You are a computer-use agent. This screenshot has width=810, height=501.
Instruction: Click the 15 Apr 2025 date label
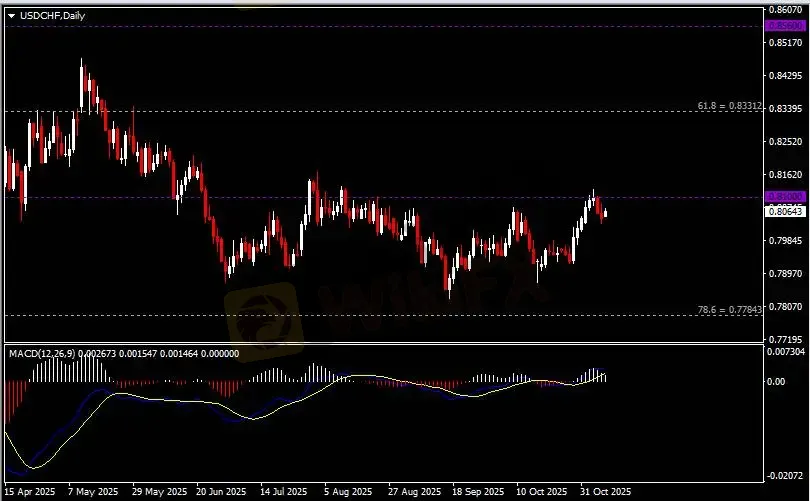point(29,492)
